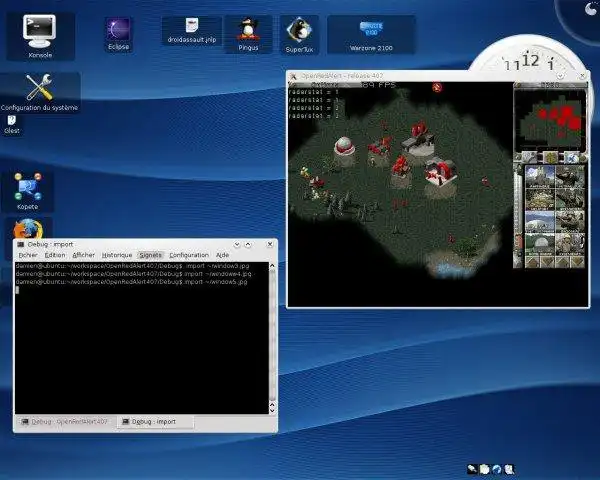Switch to Debug : import tab

pyautogui.click(x=155, y=422)
